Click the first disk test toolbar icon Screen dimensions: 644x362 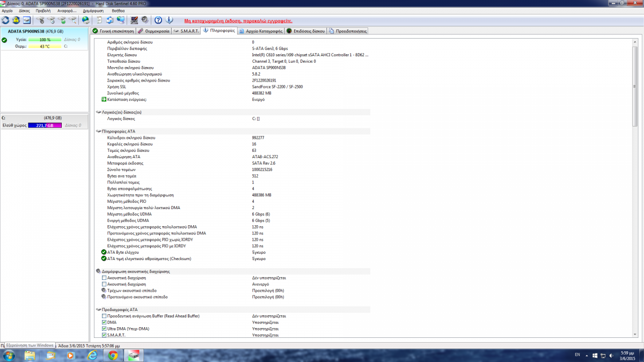tap(40, 20)
